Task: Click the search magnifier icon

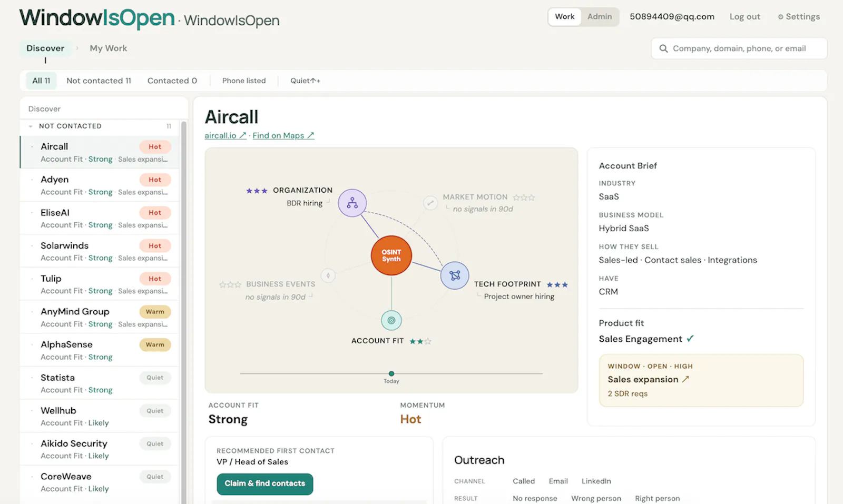Action: (x=663, y=48)
